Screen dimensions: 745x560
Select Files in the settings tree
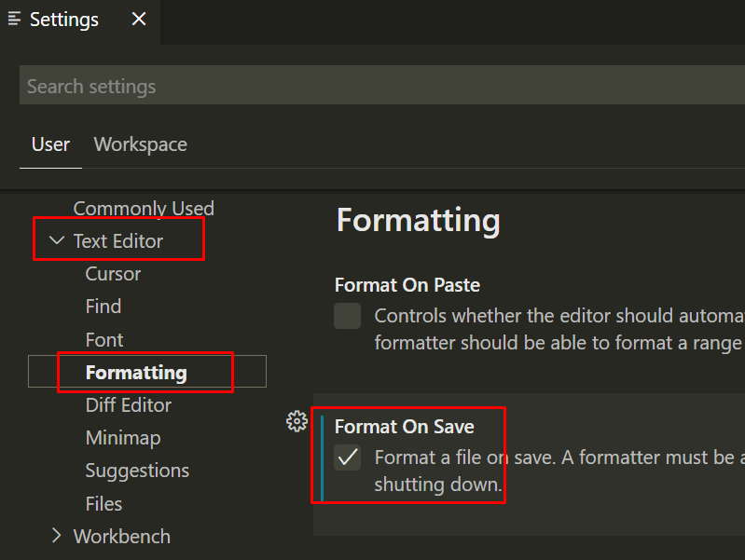(103, 504)
